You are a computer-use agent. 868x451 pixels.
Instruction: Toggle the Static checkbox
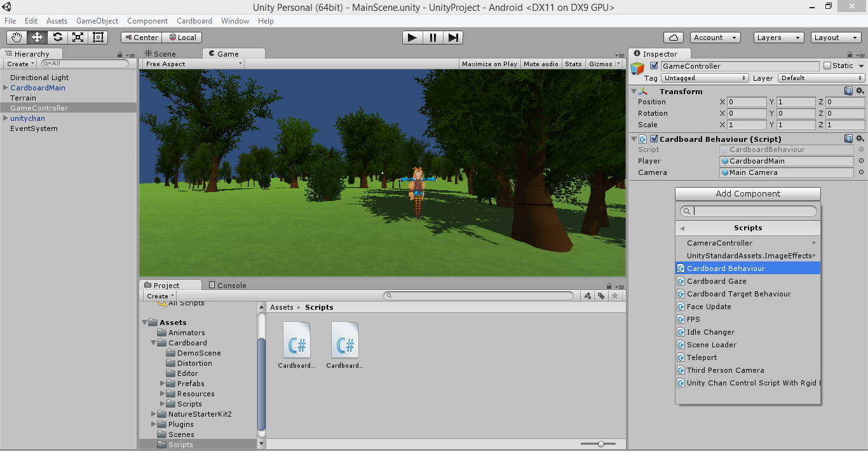[827, 66]
